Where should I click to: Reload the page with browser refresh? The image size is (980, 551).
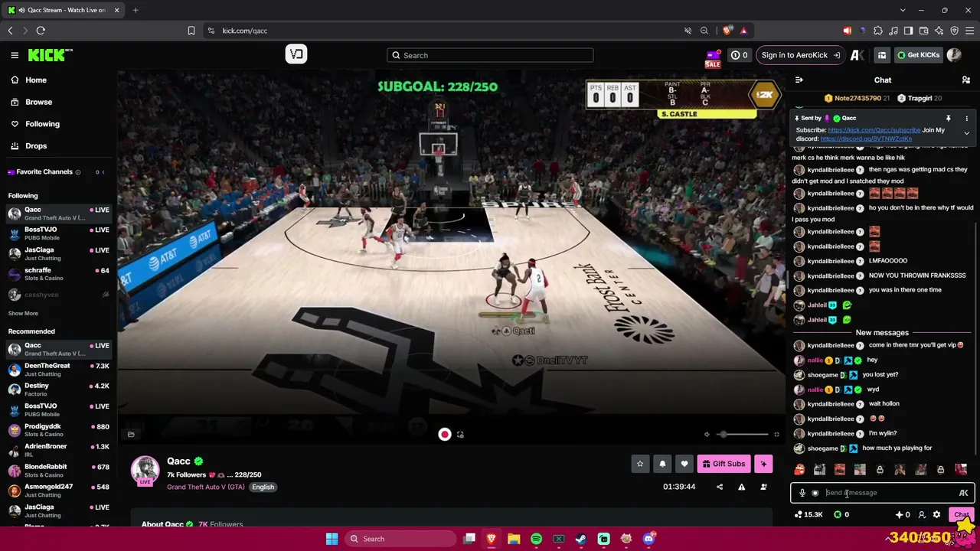tap(41, 31)
